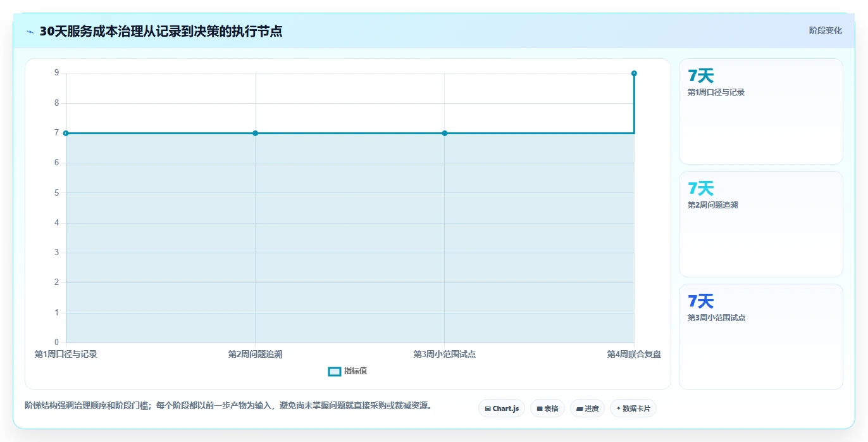868x442 pixels.
Task: Open the 第2周问题追溯 7天 card
Action: (760, 224)
